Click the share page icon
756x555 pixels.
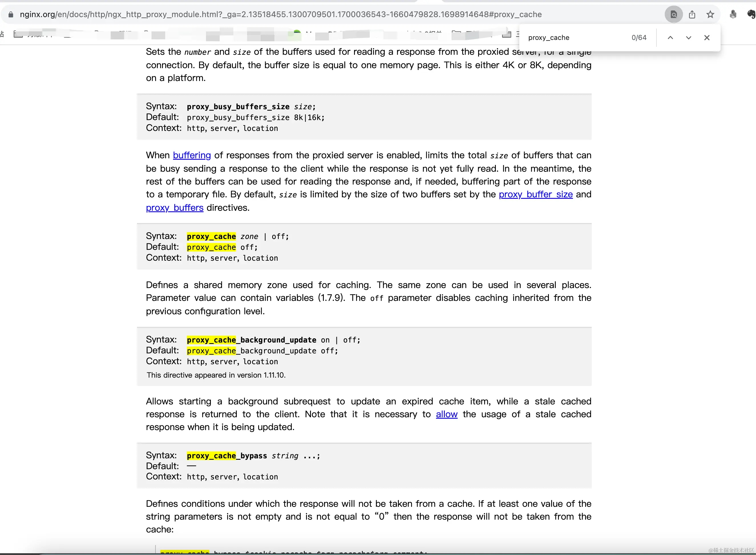pyautogui.click(x=692, y=15)
